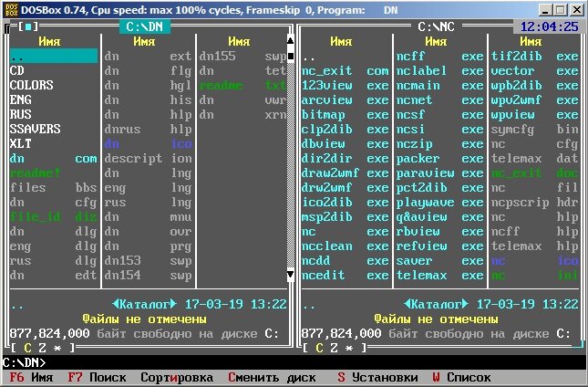Click Сменить диск in the bottom bar
Screen dimensions: 588x387
pyautogui.click(x=272, y=377)
